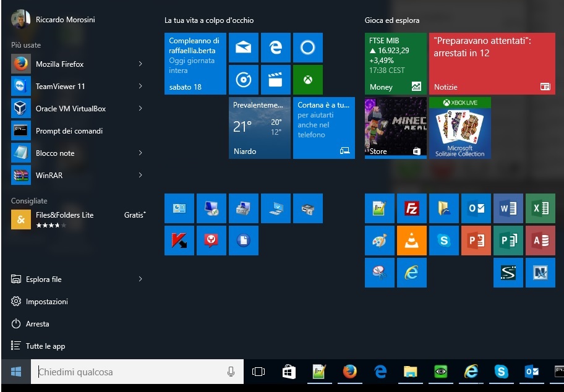The width and height of the screenshot is (564, 392).
Task: Open the Mail tile
Action: [x=244, y=48]
